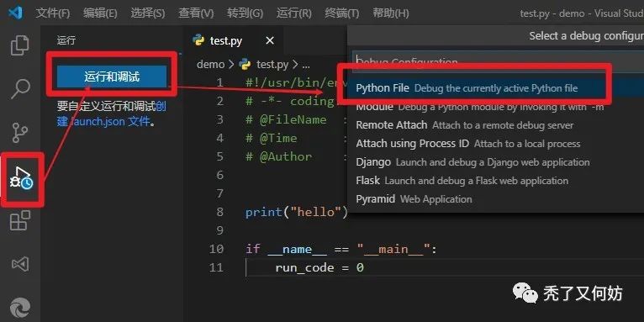This screenshot has height=322, width=644.
Task: Click the 运行和调试 button
Action: pyautogui.click(x=112, y=77)
